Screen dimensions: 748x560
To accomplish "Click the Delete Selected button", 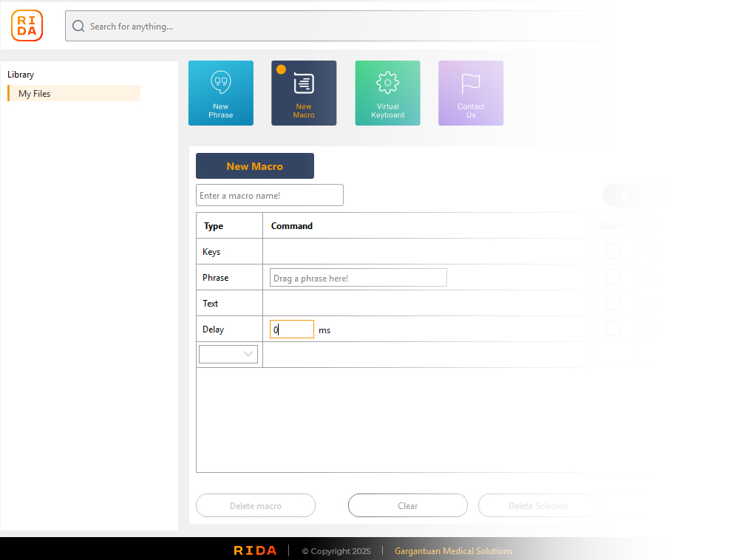I will (x=537, y=506).
